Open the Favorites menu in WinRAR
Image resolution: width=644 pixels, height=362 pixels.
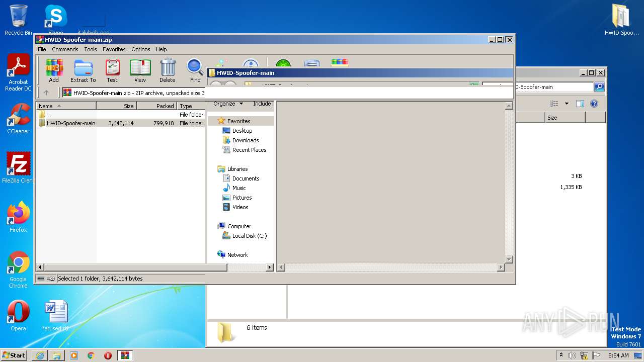click(114, 49)
